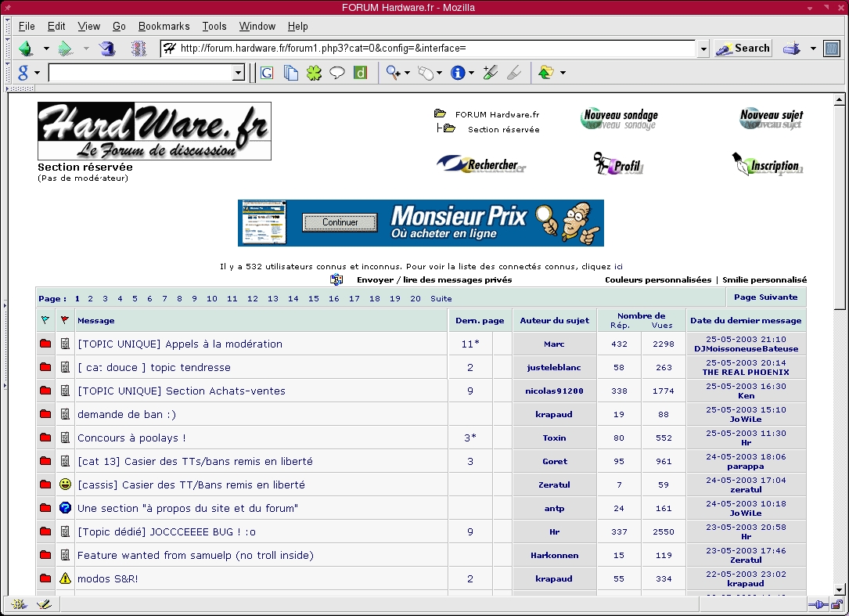Click the Back navigation arrow icon
The image size is (849, 616).
[x=26, y=49]
